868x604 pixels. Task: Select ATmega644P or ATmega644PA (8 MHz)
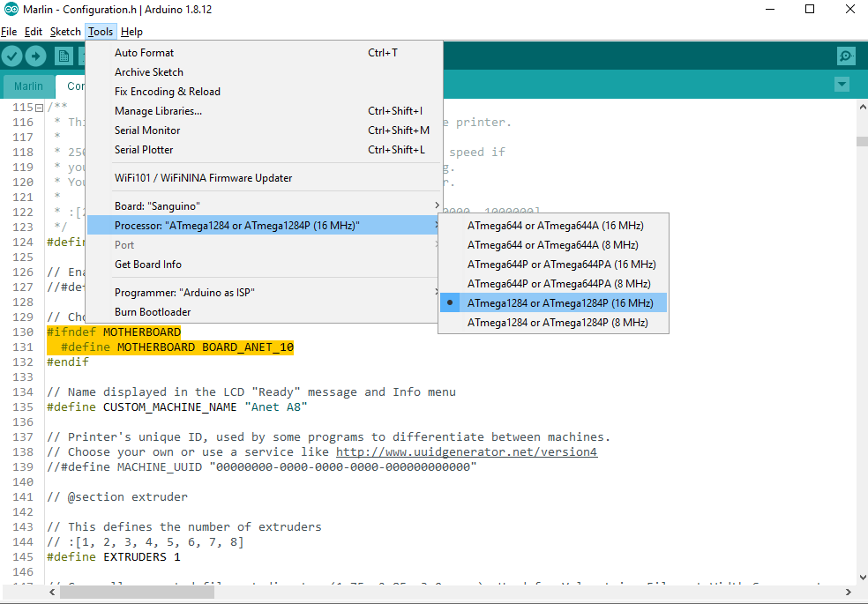pos(554,284)
